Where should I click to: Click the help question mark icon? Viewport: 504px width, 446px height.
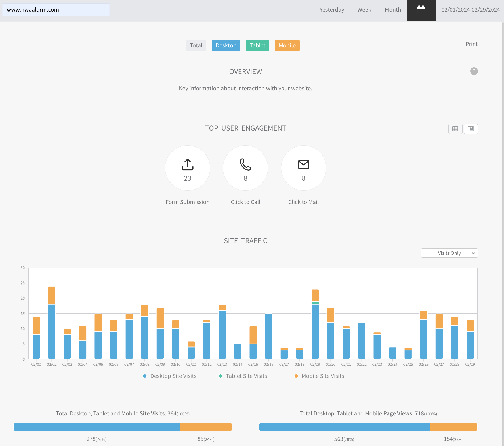(x=474, y=71)
